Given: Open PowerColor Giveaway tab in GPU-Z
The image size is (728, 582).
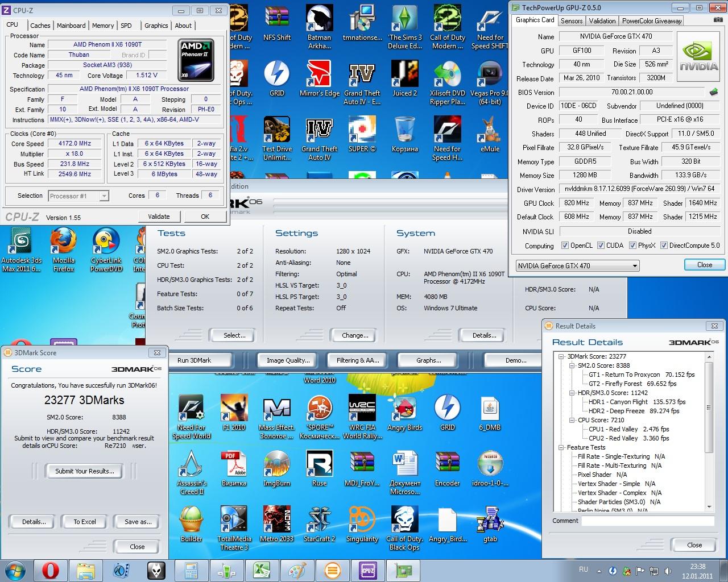Looking at the screenshot, I should [651, 21].
